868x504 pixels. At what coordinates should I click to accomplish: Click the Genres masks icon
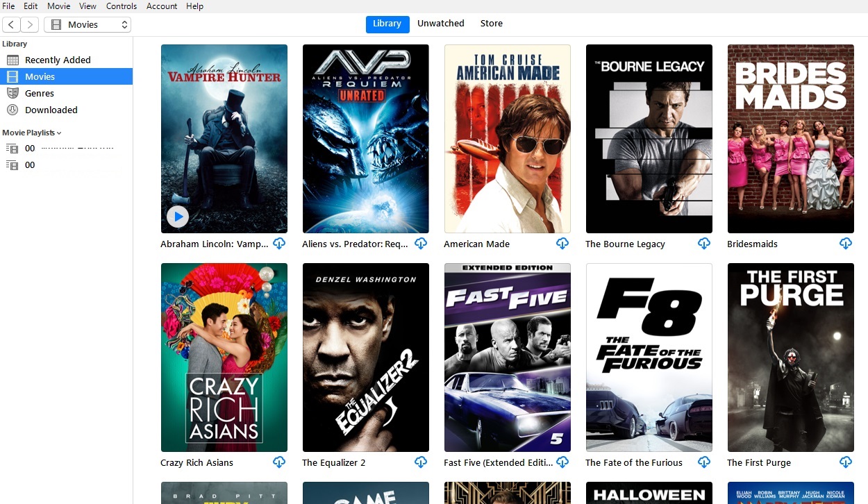[x=12, y=93]
